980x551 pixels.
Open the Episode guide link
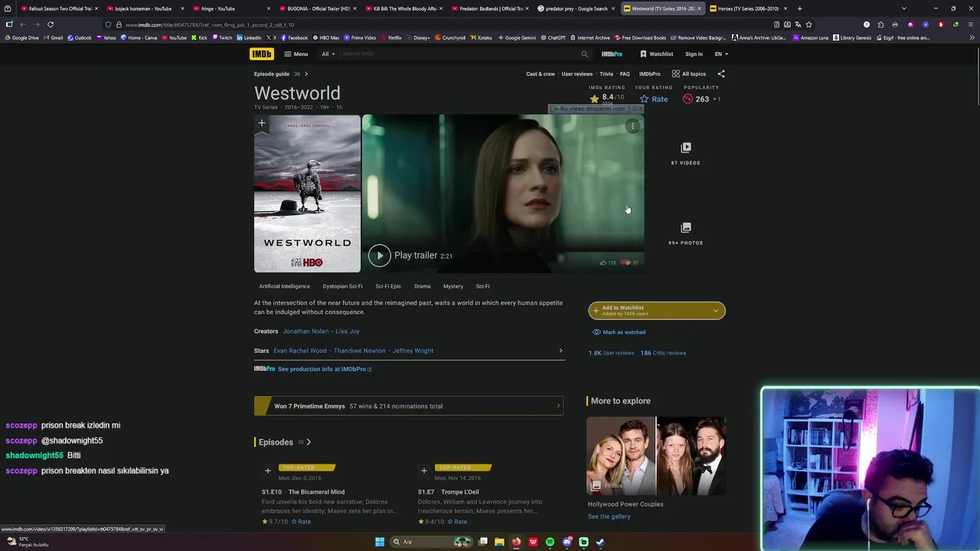tap(280, 74)
